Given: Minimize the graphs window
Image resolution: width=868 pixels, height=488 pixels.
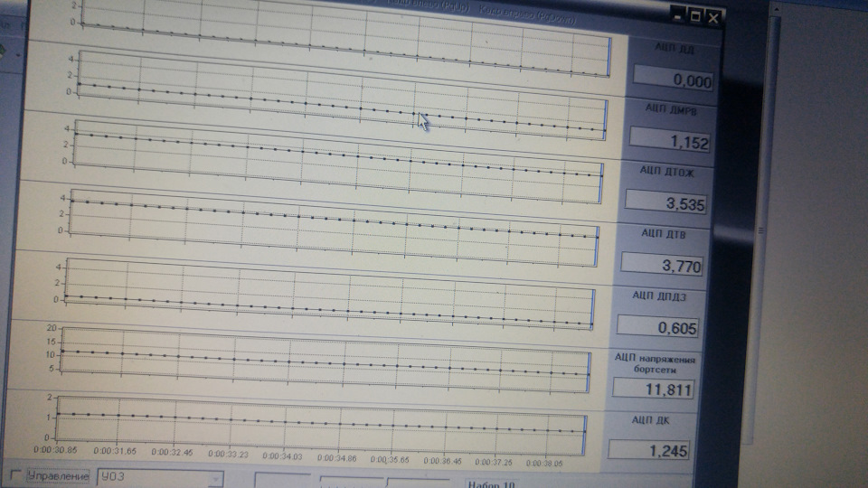Looking at the screenshot, I should click(x=677, y=15).
